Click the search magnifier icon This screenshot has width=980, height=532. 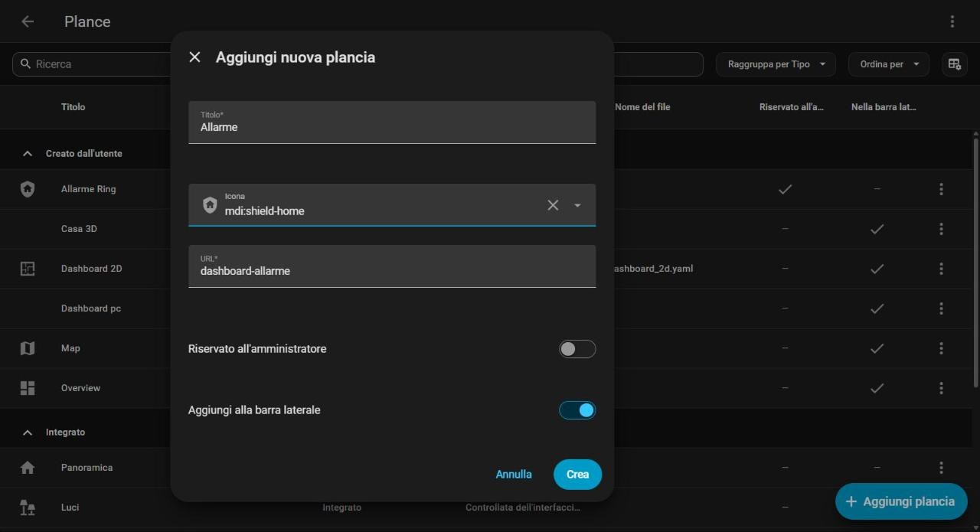[x=26, y=64]
